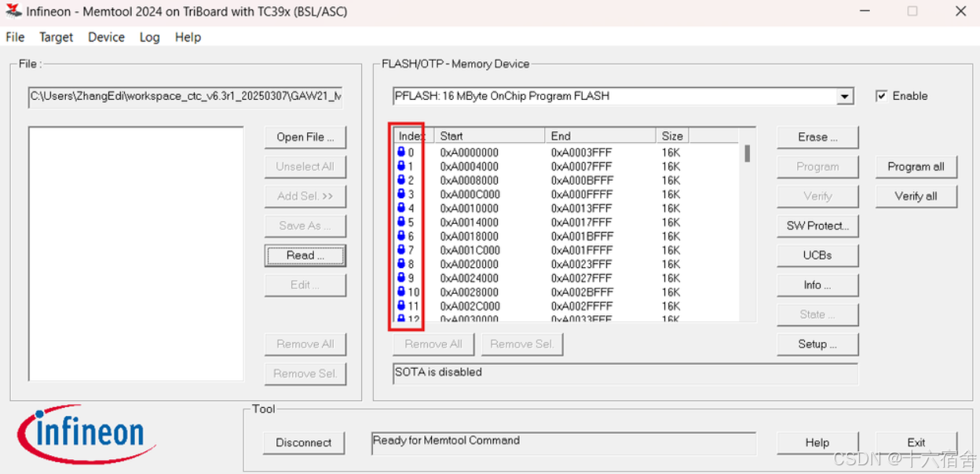Click the sector list vertical scrollbar thumb
980x474 pixels.
click(747, 153)
